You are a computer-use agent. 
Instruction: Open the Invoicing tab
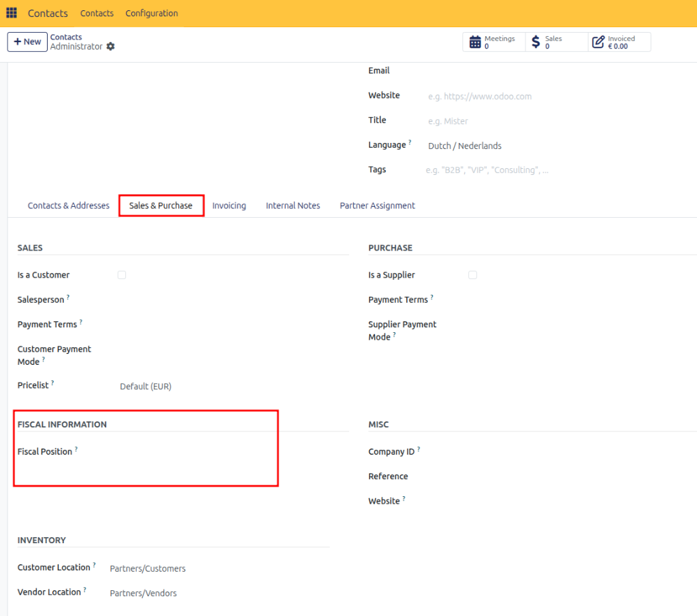tap(229, 206)
